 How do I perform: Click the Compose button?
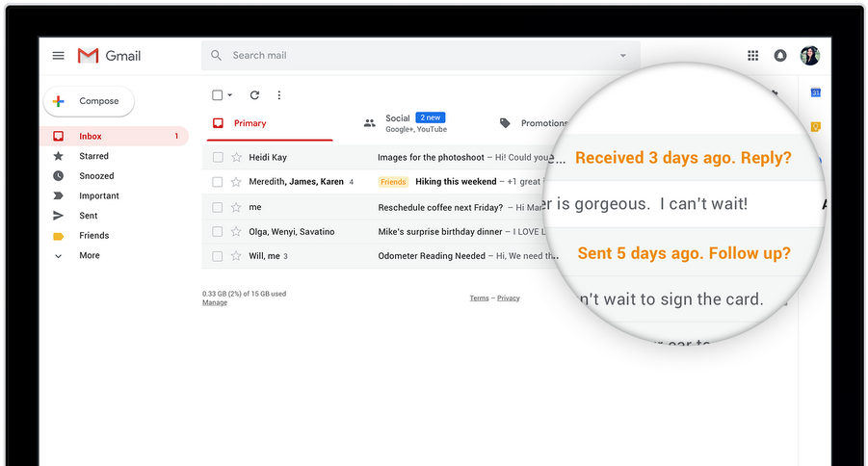pos(89,101)
